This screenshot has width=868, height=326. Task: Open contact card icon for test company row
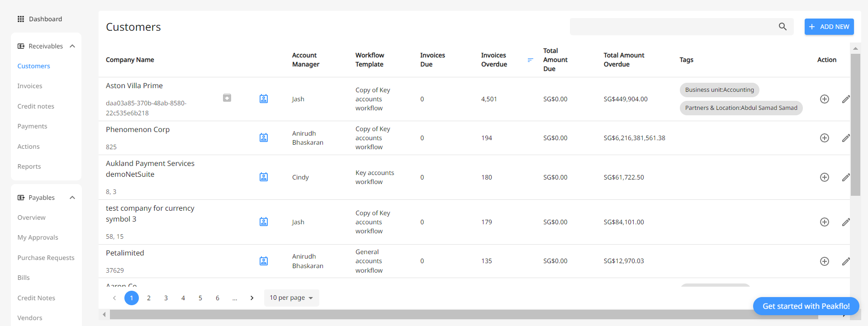coord(264,222)
